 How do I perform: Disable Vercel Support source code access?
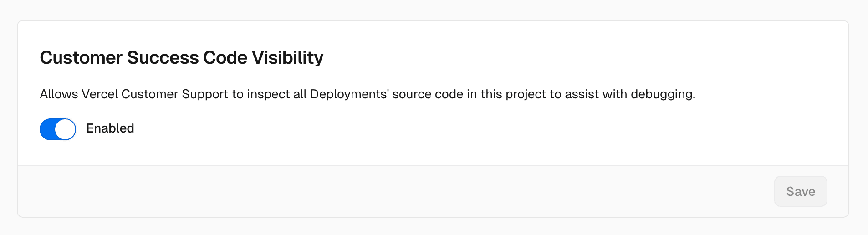[58, 129]
